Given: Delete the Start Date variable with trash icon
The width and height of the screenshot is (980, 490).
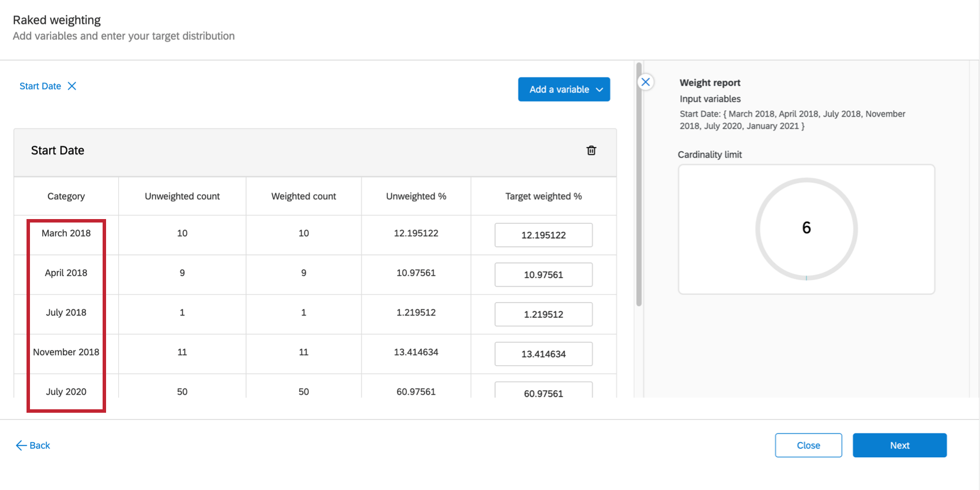Looking at the screenshot, I should [591, 150].
